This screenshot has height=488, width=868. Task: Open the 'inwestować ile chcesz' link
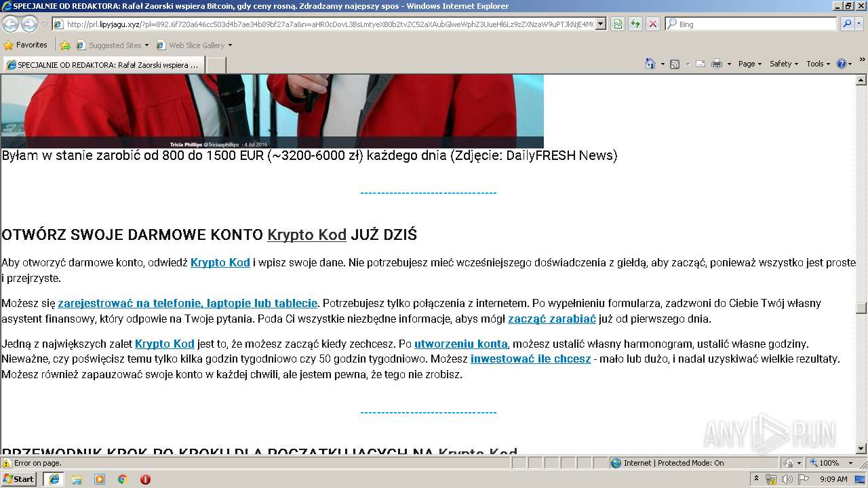pyautogui.click(x=530, y=359)
